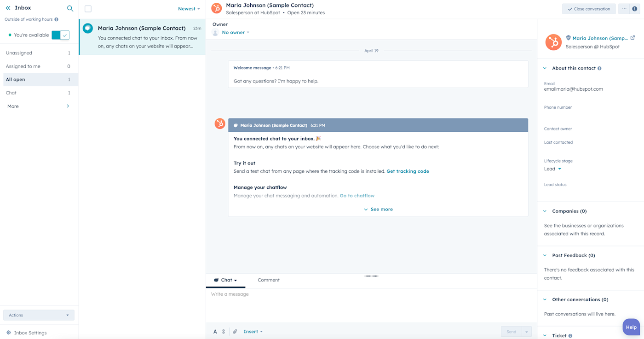This screenshot has width=644, height=339.
Task: Open the Insert dropdown
Action: [253, 332]
